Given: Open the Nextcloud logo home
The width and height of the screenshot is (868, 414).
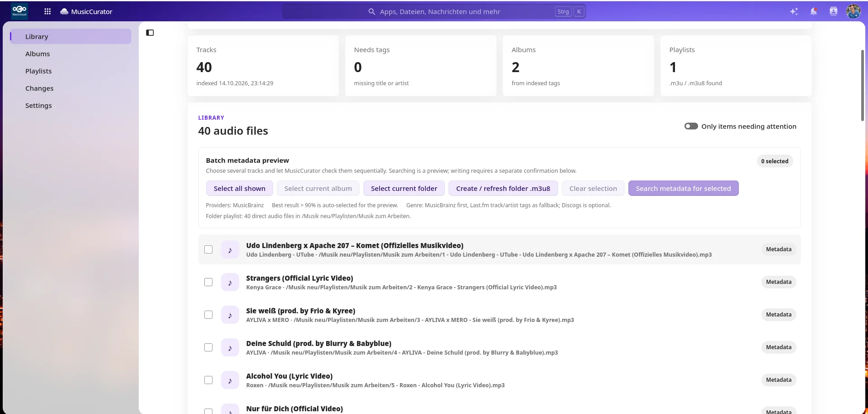Looking at the screenshot, I should click(x=19, y=11).
